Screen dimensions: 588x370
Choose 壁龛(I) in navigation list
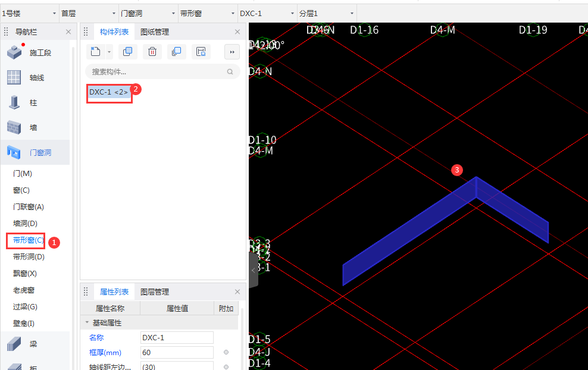point(24,323)
